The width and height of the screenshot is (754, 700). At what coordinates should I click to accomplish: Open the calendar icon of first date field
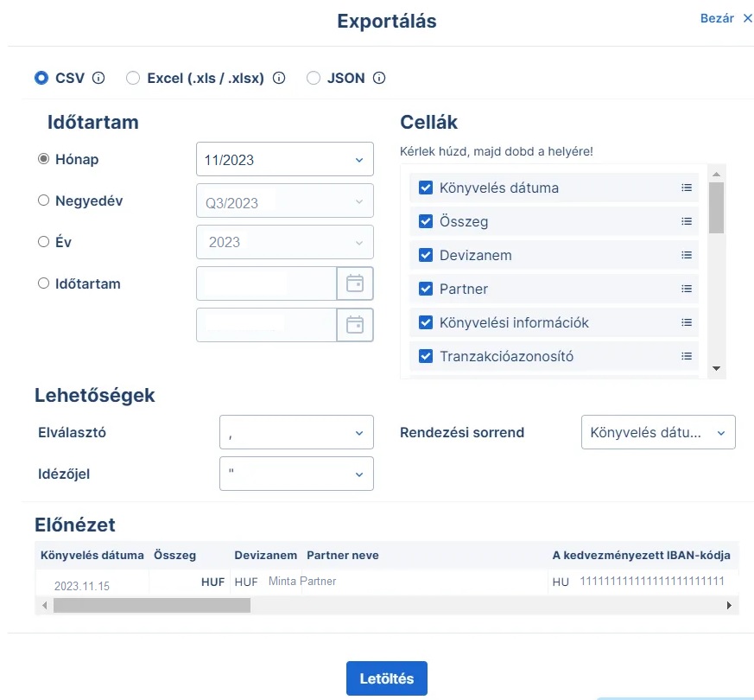coord(355,283)
